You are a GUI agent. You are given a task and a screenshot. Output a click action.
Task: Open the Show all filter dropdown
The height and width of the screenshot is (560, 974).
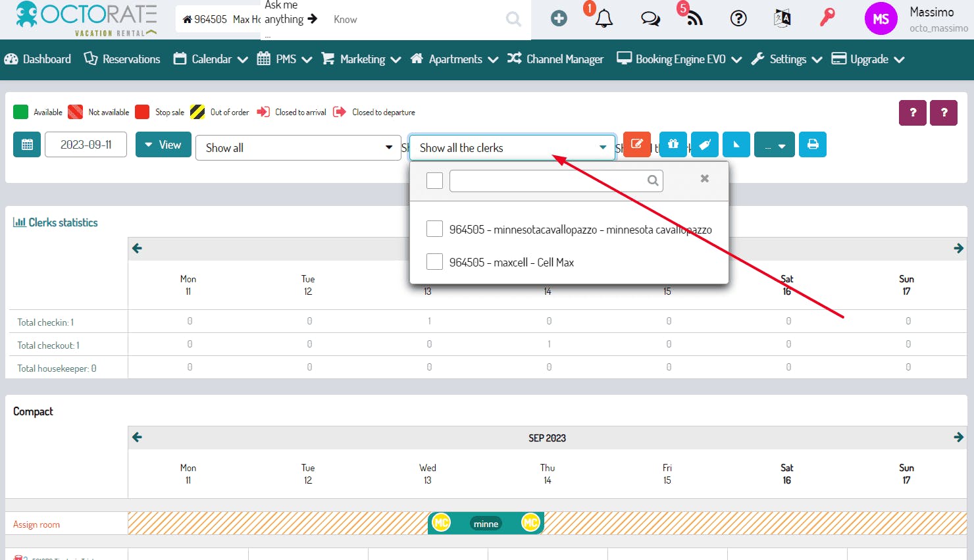pyautogui.click(x=298, y=148)
